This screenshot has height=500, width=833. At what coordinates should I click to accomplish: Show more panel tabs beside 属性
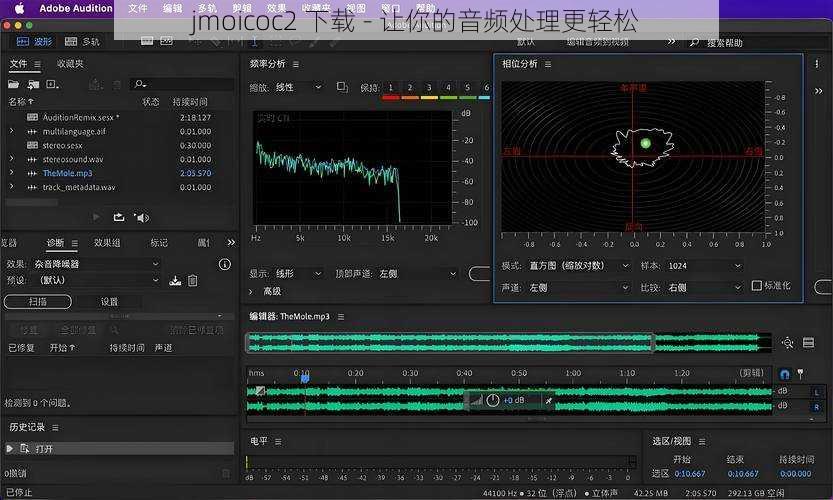click(231, 242)
